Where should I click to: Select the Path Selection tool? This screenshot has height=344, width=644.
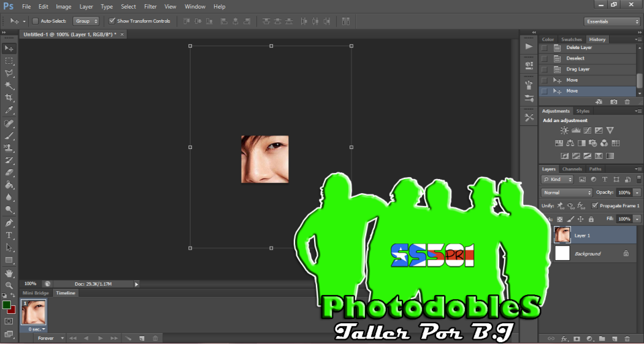pos(9,247)
